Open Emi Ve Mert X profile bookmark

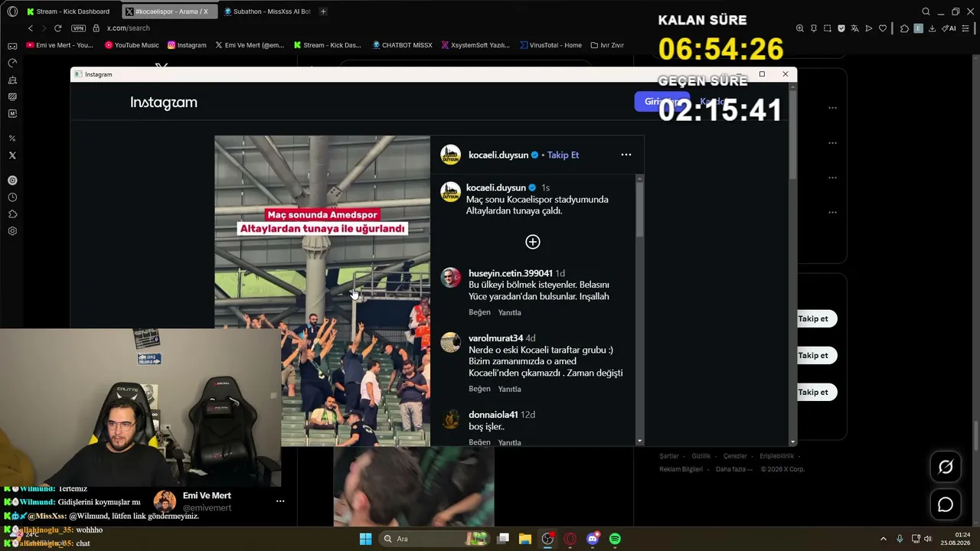click(x=250, y=45)
